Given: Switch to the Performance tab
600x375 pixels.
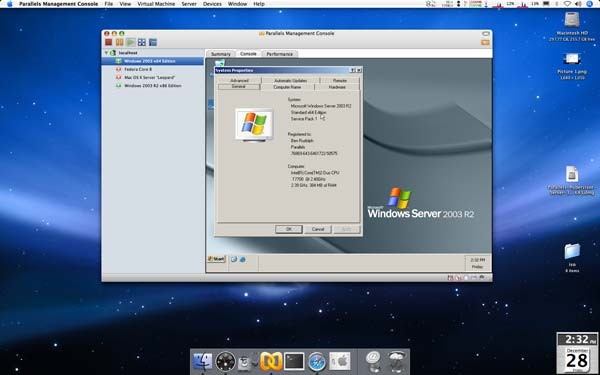Looking at the screenshot, I should pyautogui.click(x=279, y=54).
